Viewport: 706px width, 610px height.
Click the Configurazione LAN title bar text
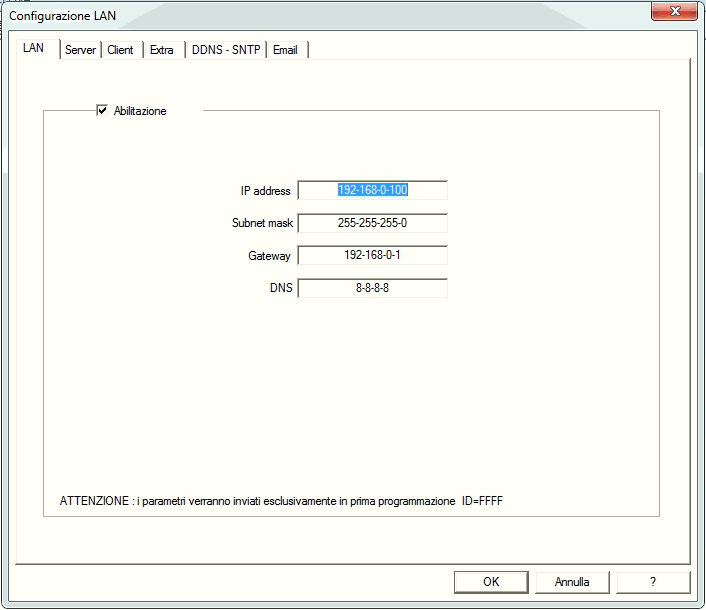(x=62, y=16)
